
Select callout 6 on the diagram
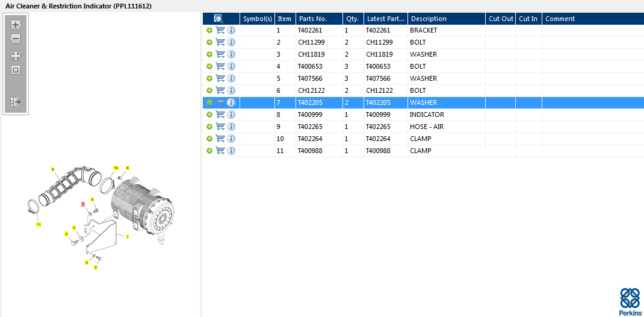tap(93, 199)
